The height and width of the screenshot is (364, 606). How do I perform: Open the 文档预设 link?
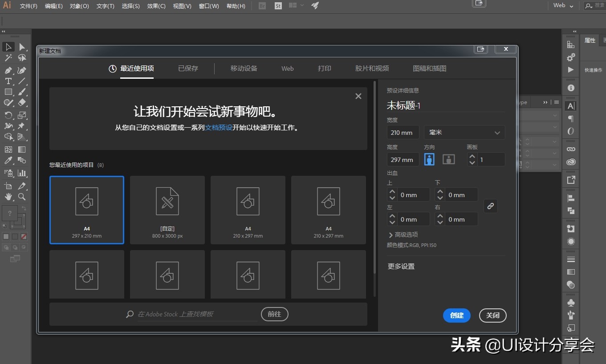coord(219,127)
